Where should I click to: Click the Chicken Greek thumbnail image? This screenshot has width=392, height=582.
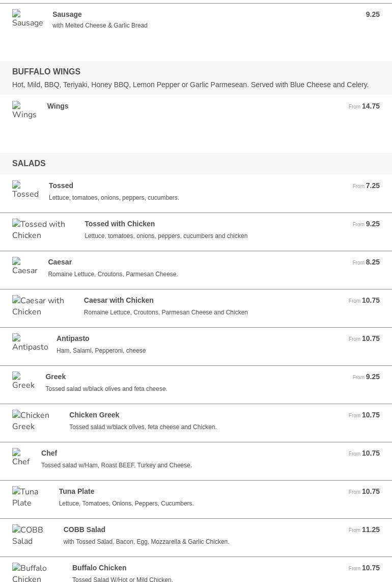click(x=36, y=420)
